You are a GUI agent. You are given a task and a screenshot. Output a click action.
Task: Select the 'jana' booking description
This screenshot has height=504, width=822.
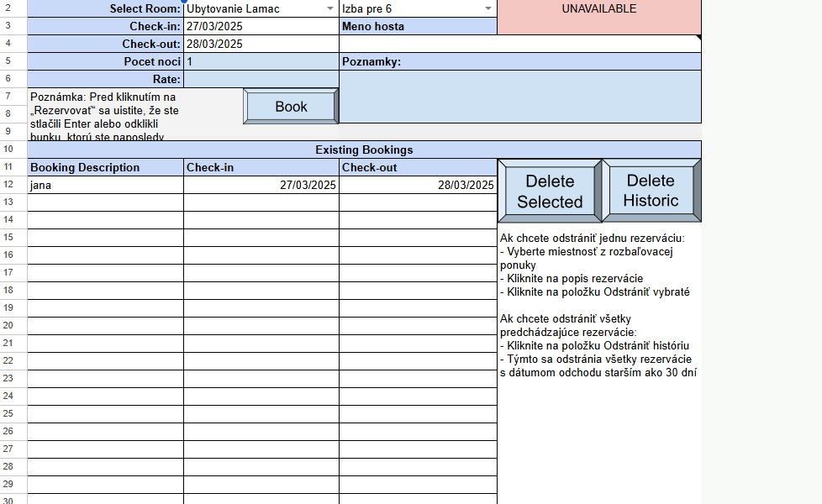click(x=105, y=185)
